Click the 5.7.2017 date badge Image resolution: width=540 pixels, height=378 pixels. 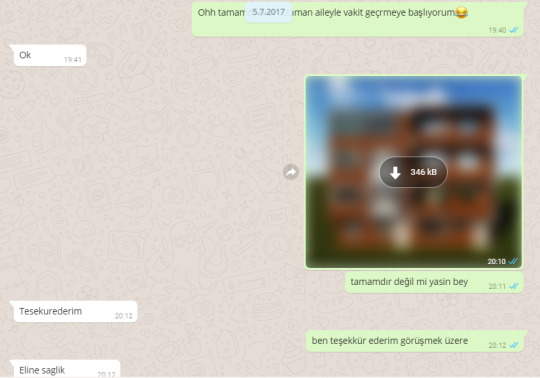point(269,12)
